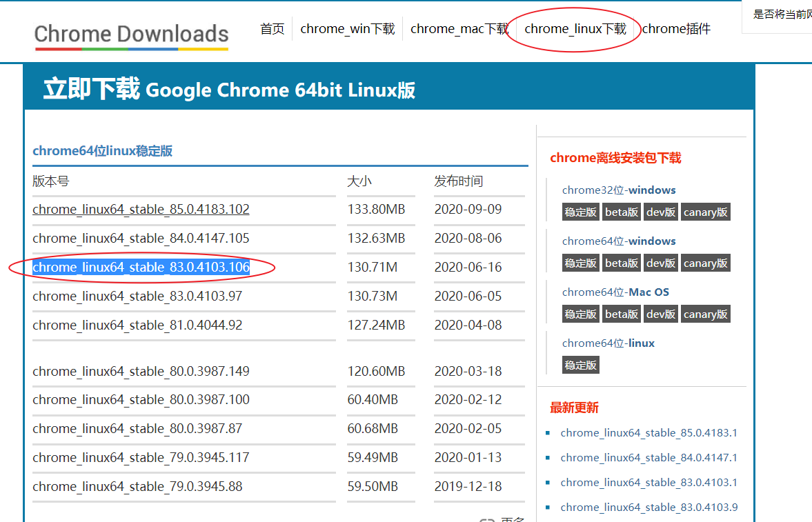Click the 大小 column header
Viewport: 812px width, 522px height.
(359, 181)
